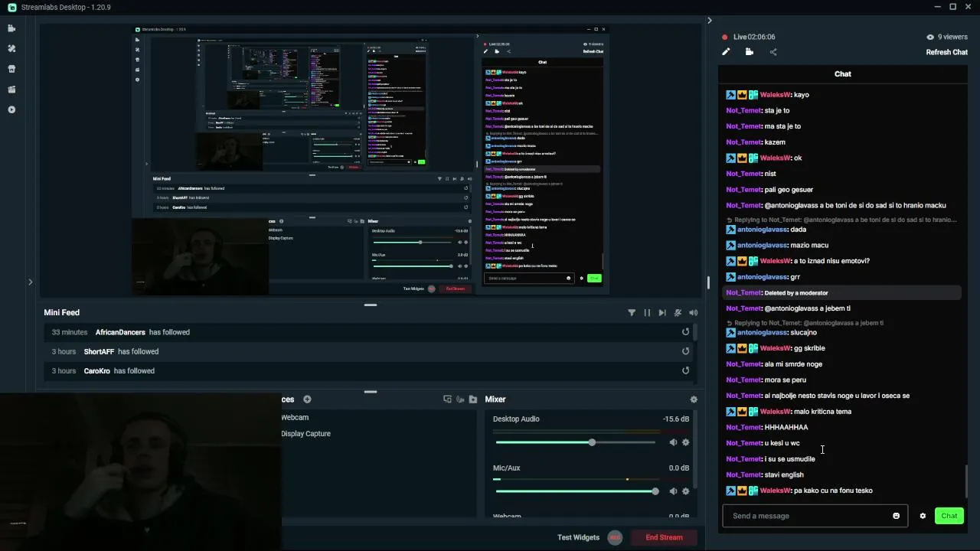Viewport: 980px width, 551px height.
Task: Click the 'stavi english' chat message
Action: [x=784, y=474]
